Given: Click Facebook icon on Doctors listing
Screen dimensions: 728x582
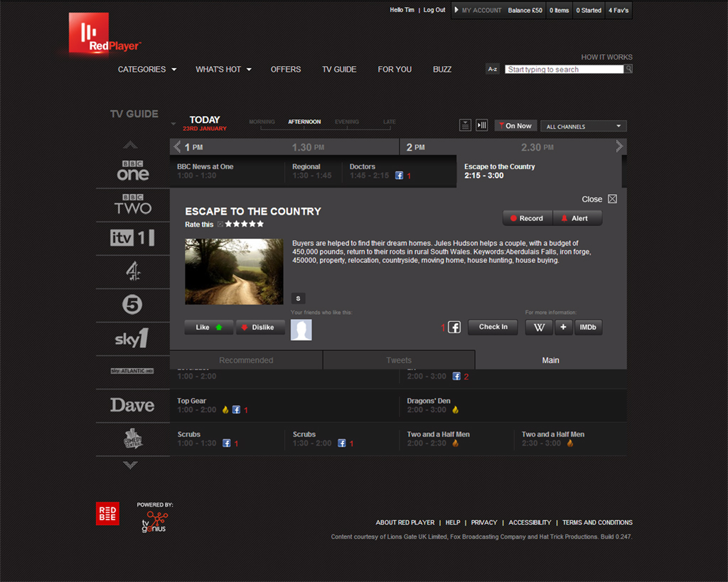Looking at the screenshot, I should click(x=400, y=176).
